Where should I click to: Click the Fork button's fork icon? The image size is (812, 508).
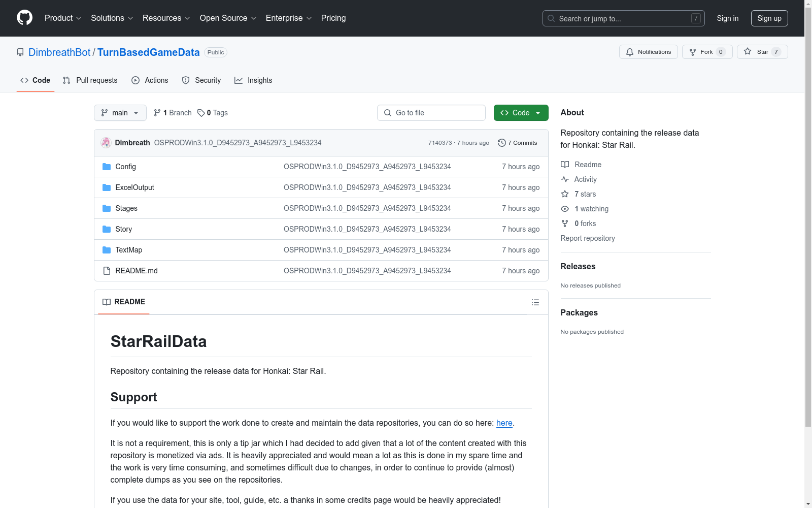(693, 52)
